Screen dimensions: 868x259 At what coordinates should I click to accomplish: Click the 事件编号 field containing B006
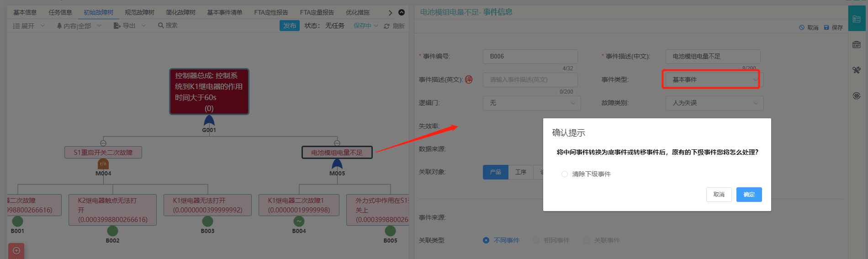(x=530, y=56)
